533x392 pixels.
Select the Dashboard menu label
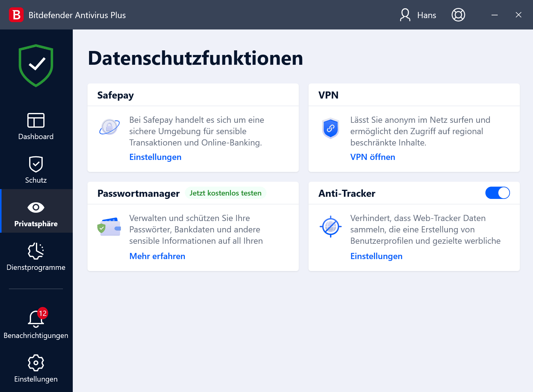coord(36,137)
